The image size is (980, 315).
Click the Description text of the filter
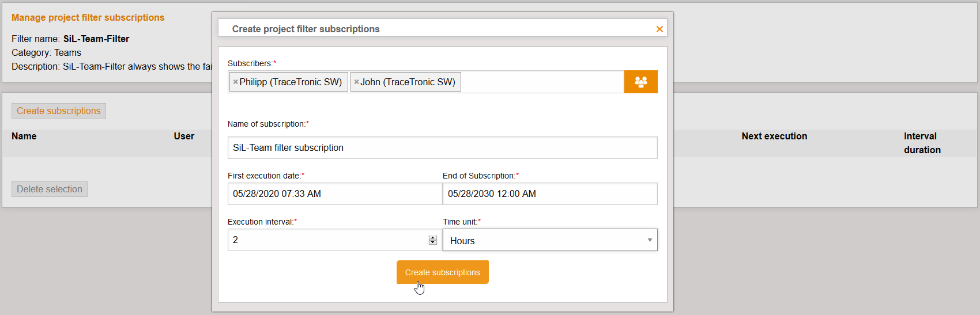(x=112, y=67)
